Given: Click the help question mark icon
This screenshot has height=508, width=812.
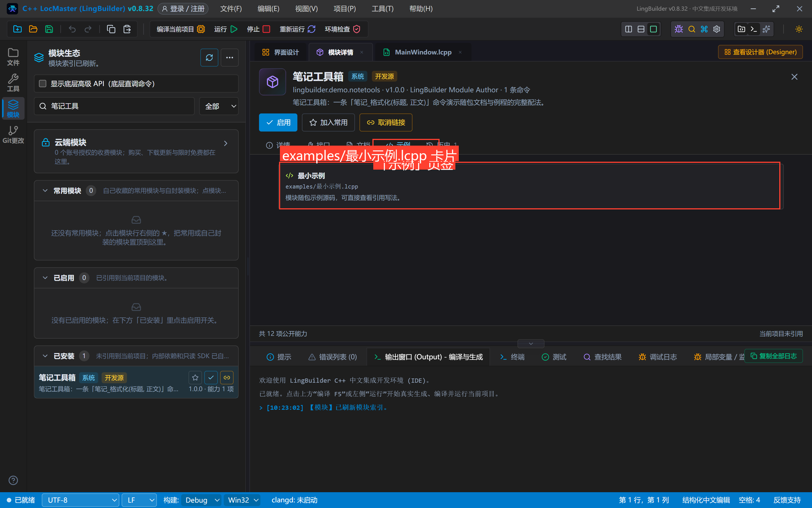Looking at the screenshot, I should coord(13,480).
